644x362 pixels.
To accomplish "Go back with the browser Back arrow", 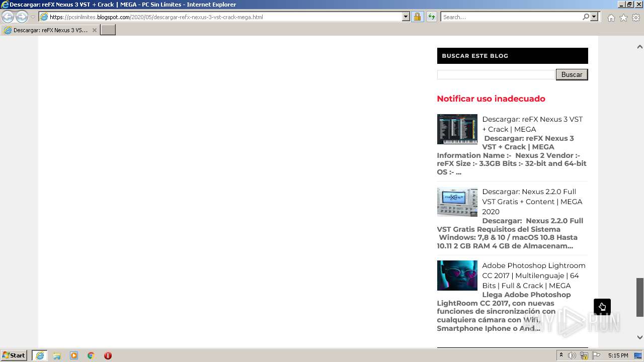I will (x=8, y=17).
